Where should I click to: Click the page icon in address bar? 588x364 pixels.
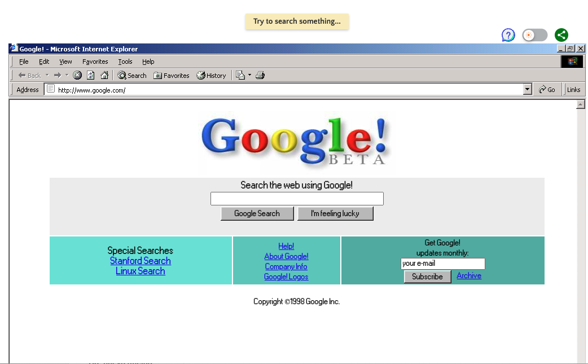pos(51,89)
